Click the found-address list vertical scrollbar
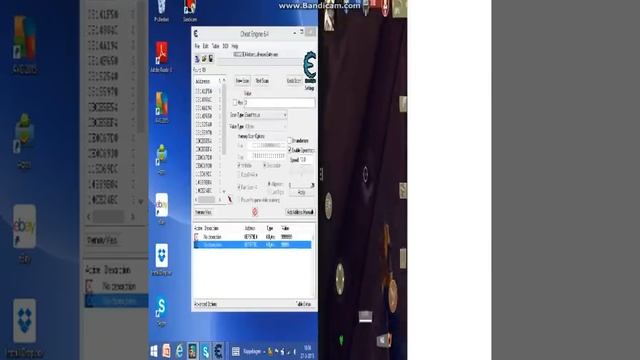The height and width of the screenshot is (360, 640). pos(224,136)
